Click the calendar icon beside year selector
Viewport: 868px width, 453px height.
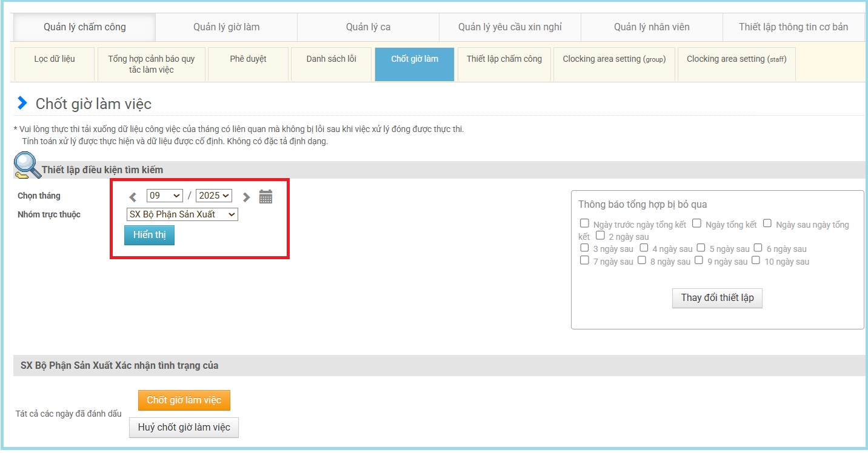coord(265,196)
